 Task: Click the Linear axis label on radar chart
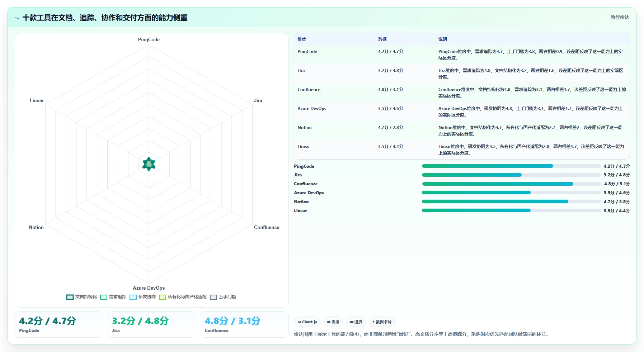click(x=37, y=100)
